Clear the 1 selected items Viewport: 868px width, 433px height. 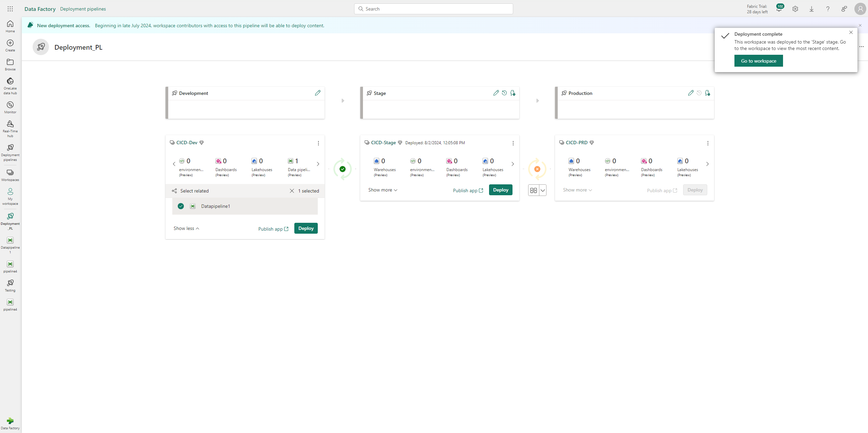292,191
